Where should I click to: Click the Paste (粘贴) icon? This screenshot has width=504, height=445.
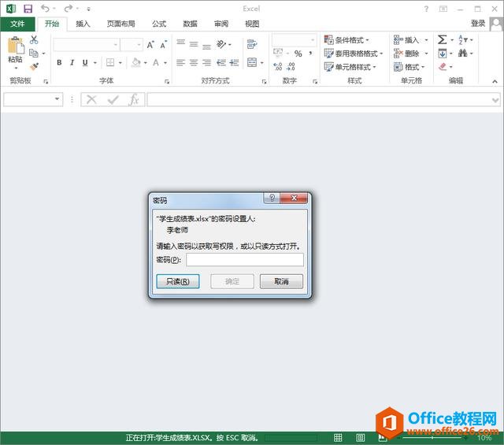click(15, 49)
